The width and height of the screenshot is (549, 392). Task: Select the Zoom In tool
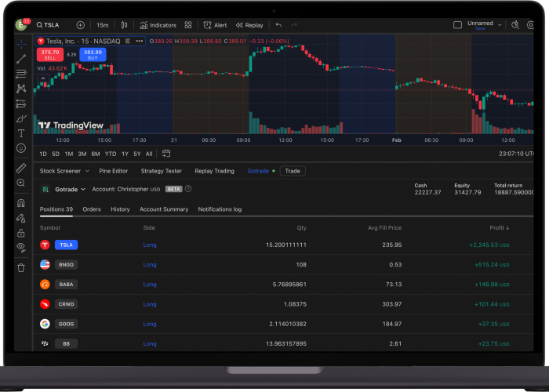coord(21,183)
